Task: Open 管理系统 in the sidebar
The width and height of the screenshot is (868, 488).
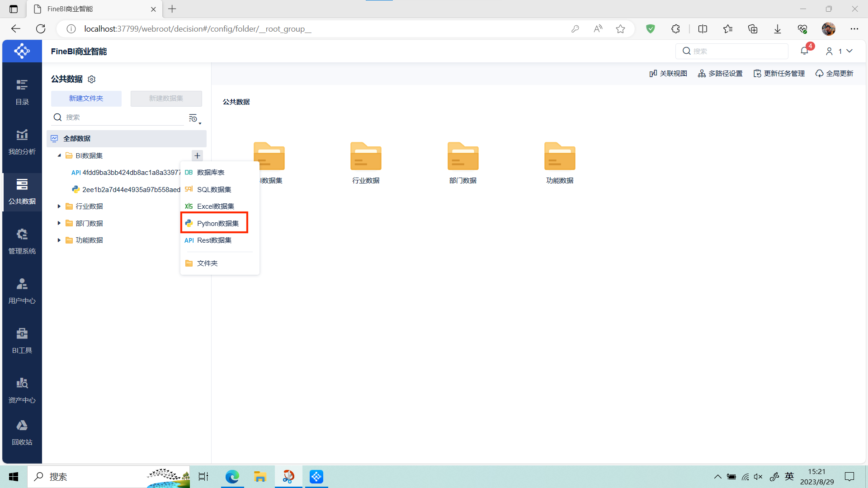Action: click(22, 241)
